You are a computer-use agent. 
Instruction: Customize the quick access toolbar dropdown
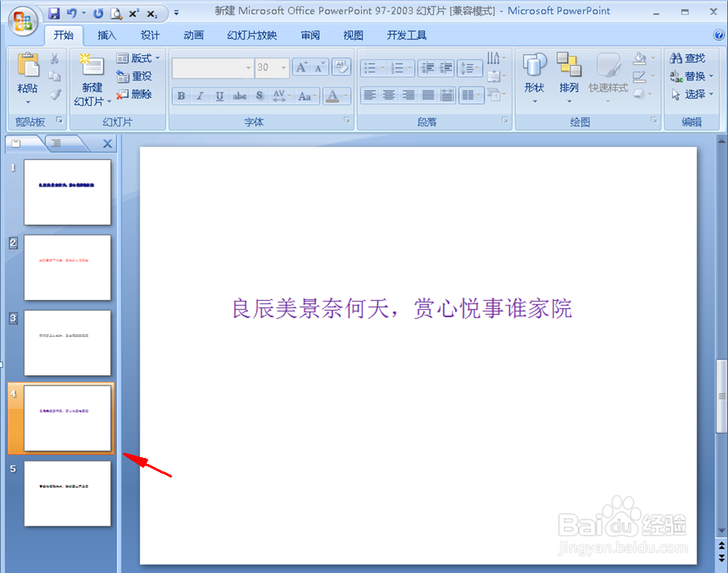pyautogui.click(x=177, y=13)
